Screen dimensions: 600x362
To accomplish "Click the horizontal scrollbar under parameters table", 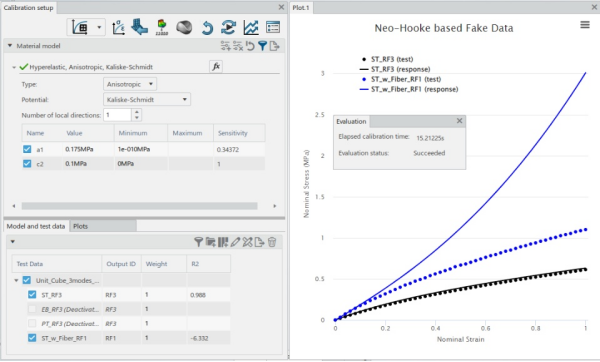I will (x=139, y=206).
